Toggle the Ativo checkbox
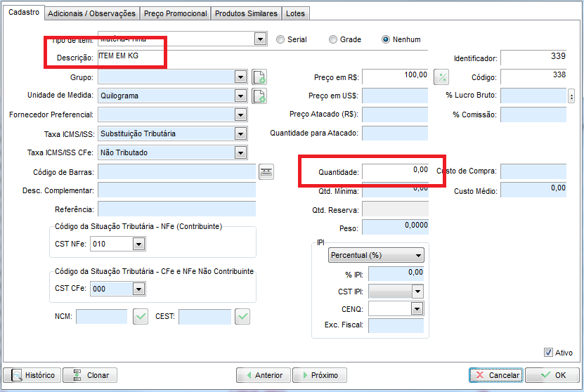Screen dimensions: 584x392 [548, 353]
